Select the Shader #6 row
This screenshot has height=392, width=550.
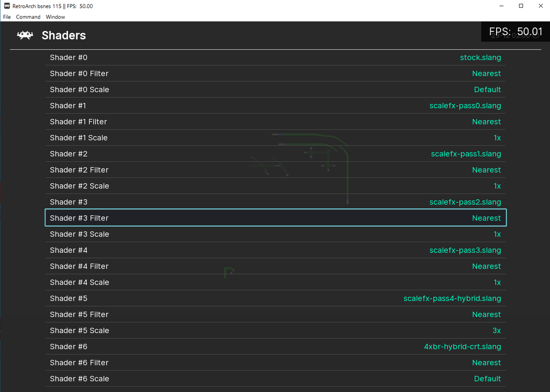275,346
